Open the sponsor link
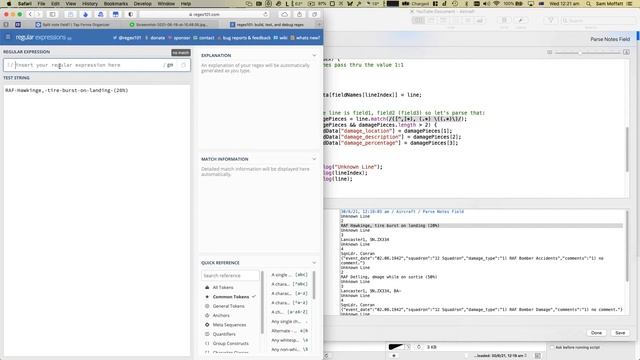This screenshot has width=640, height=360. 179,38
